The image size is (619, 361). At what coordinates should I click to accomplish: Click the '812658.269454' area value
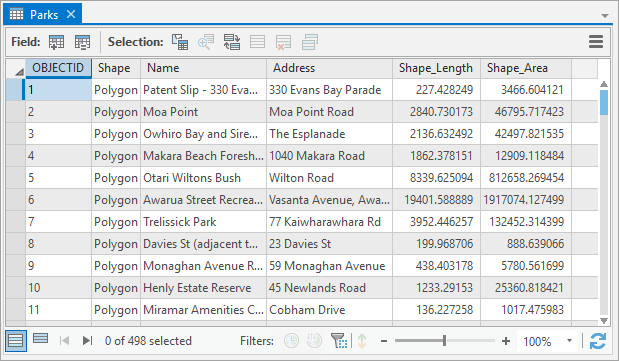coord(526,178)
